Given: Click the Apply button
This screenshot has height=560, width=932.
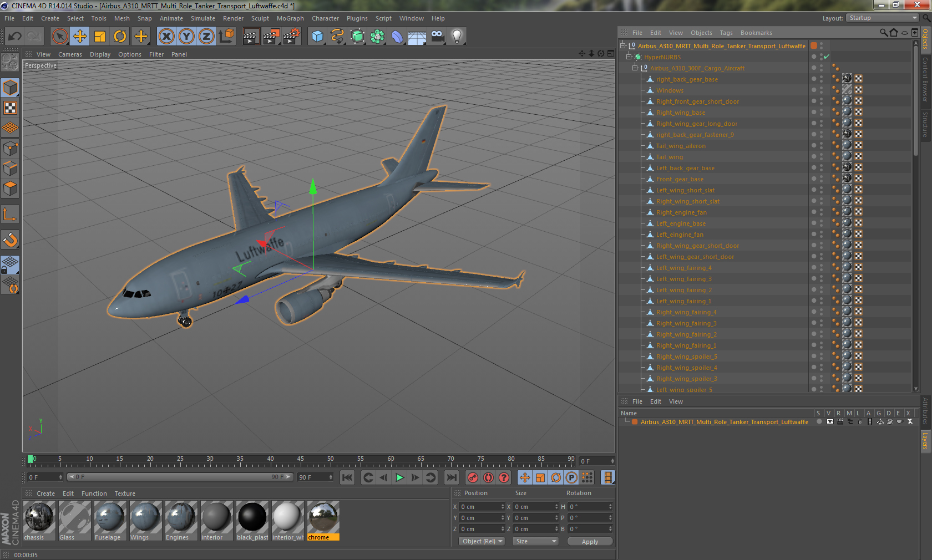Looking at the screenshot, I should [590, 542].
